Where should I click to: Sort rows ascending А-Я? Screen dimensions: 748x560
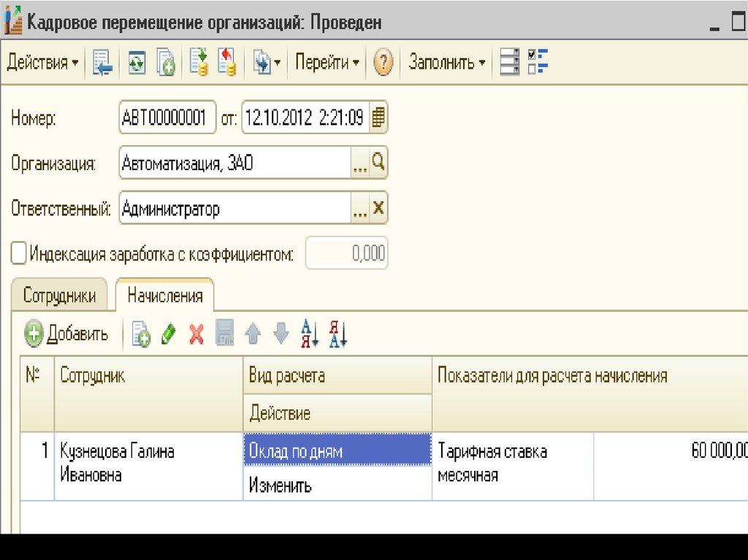pyautogui.click(x=310, y=334)
